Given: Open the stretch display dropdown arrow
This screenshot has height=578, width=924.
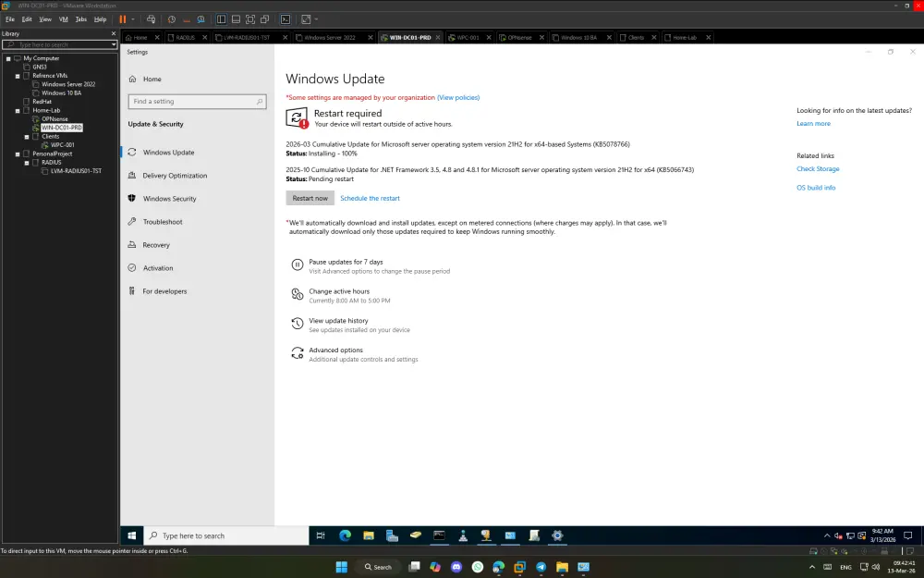Looking at the screenshot, I should pyautogui.click(x=316, y=19).
